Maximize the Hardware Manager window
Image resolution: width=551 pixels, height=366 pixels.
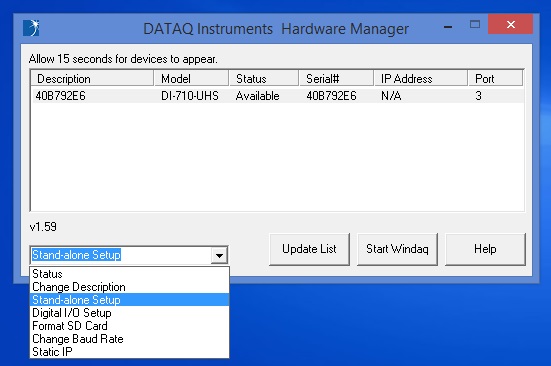click(475, 24)
